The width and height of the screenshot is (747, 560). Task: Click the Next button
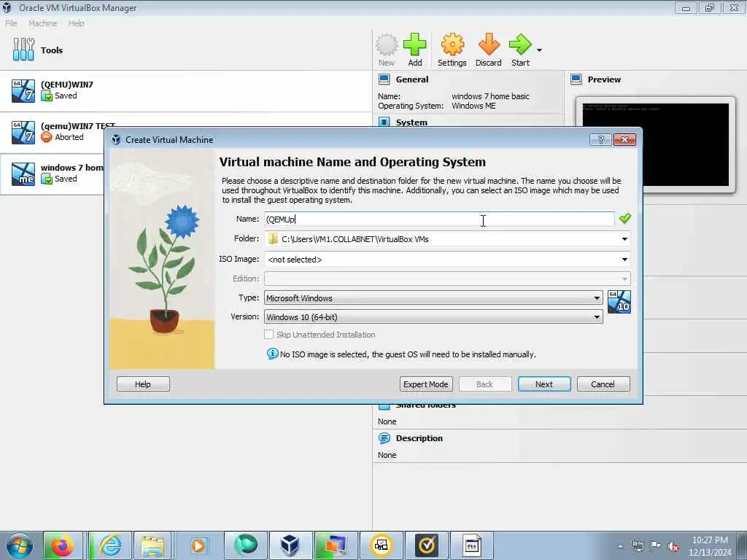pos(544,384)
